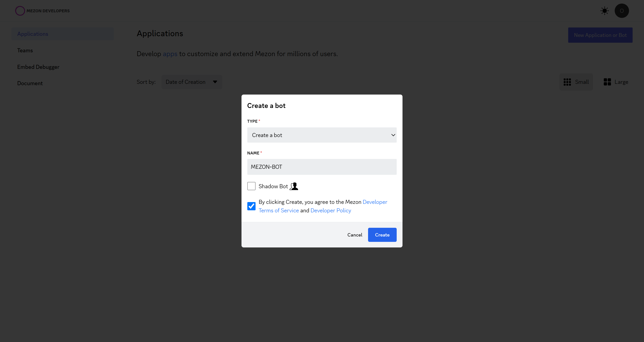Toggle the sun light-theme icon

604,11
